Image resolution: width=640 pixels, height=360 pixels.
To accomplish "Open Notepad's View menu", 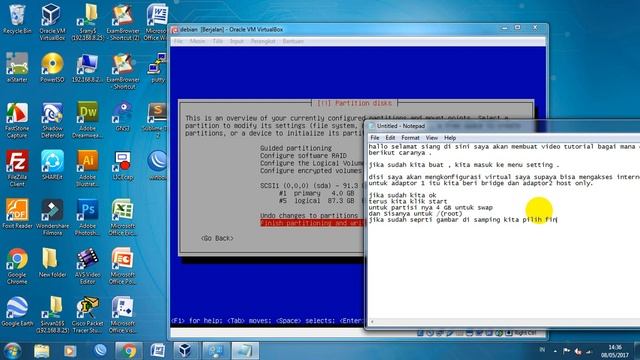I will pyautogui.click(x=431, y=138).
